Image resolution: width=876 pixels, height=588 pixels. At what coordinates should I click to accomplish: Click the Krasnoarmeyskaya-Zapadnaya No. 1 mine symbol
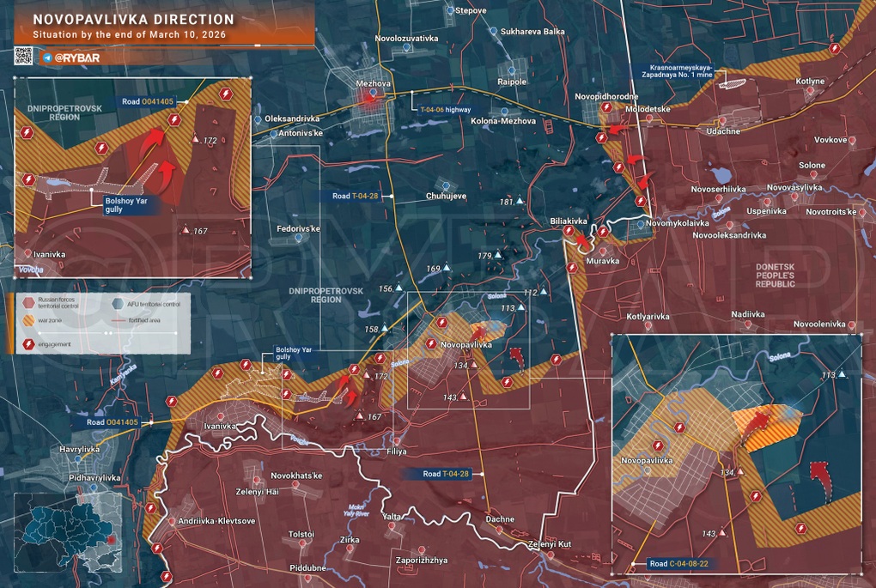pos(734,82)
